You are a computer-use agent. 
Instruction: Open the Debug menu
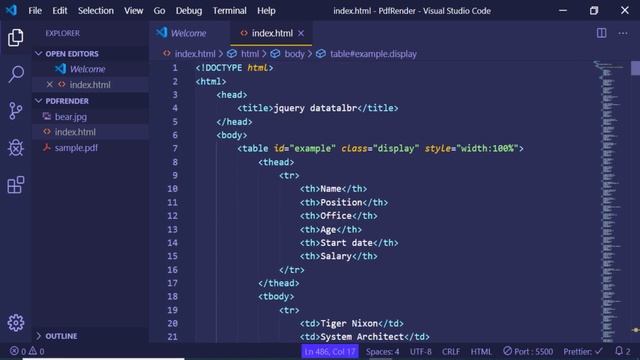click(x=189, y=11)
